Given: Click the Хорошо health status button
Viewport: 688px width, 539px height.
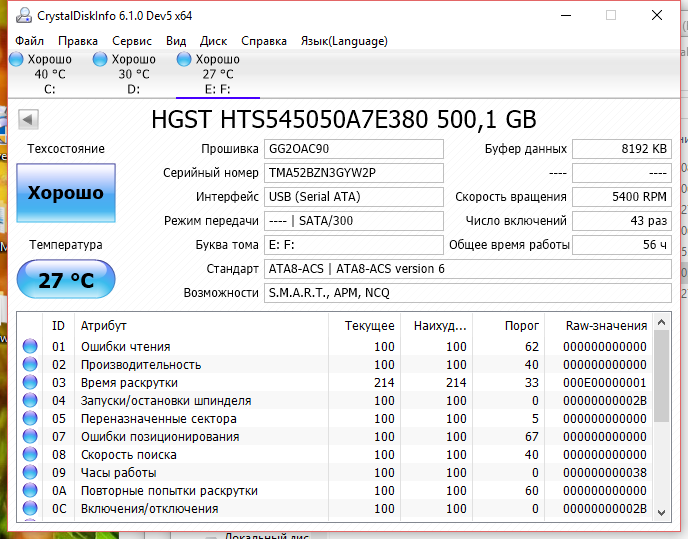Looking at the screenshot, I should (x=66, y=193).
